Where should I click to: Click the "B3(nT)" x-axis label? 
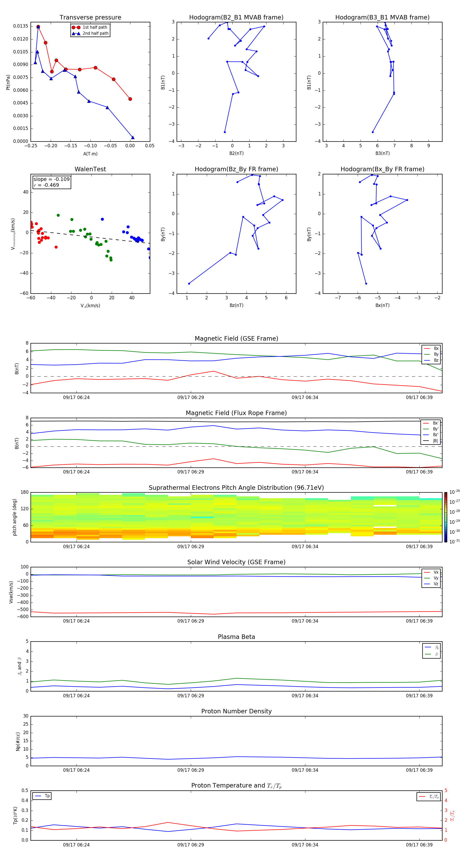(x=382, y=153)
